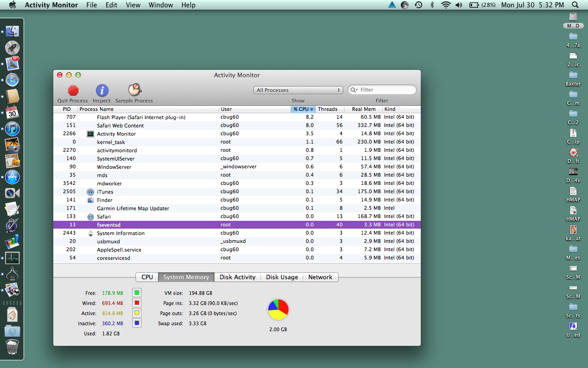
Task: Open the Filter magnifier dropdown arrow
Action: click(x=354, y=90)
